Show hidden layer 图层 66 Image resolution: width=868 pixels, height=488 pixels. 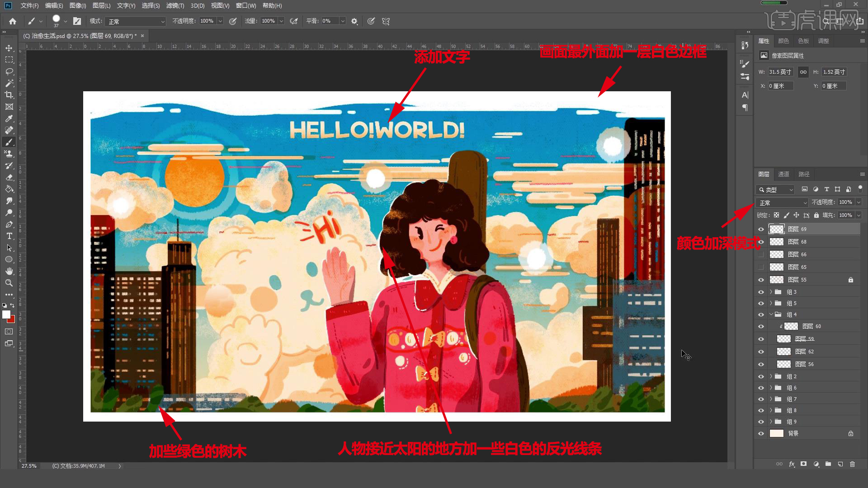pyautogui.click(x=761, y=254)
